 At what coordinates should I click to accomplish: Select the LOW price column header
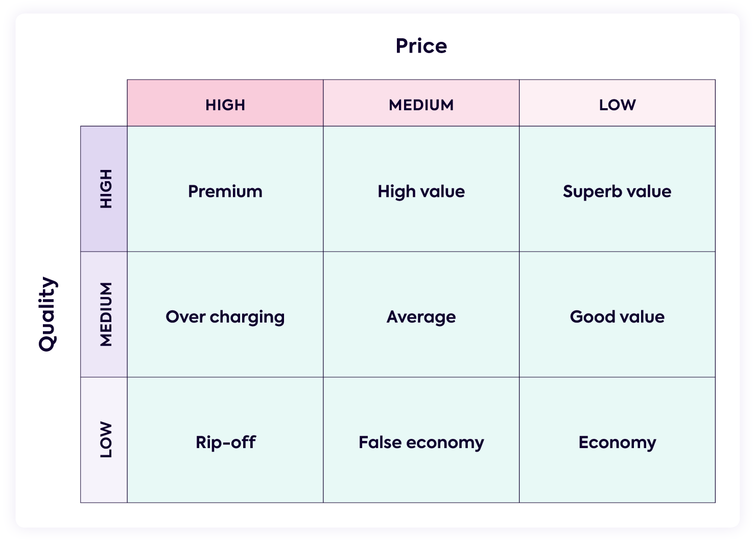617,105
